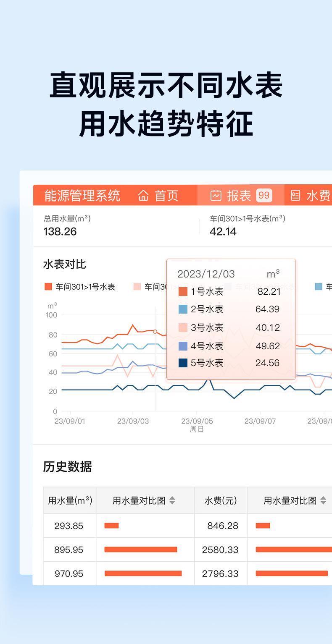Click the 水费 bill icon in navigation
Image resolution: width=332 pixels, height=644 pixels.
(x=296, y=196)
